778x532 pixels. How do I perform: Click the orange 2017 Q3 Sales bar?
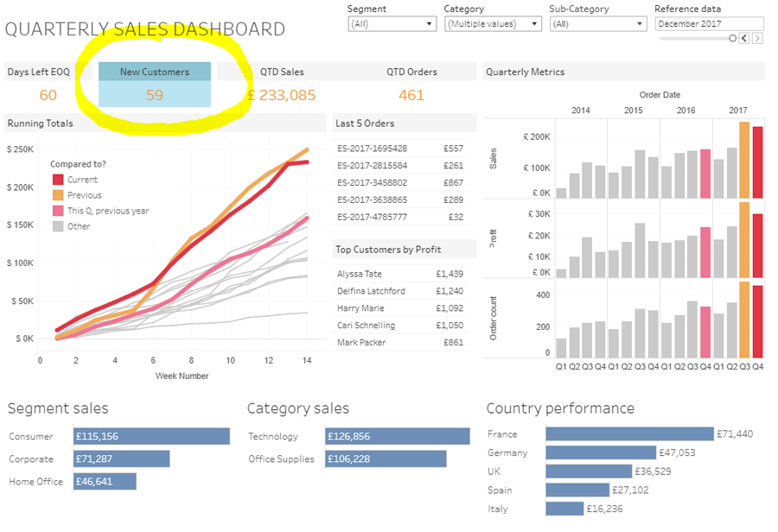coord(744,160)
